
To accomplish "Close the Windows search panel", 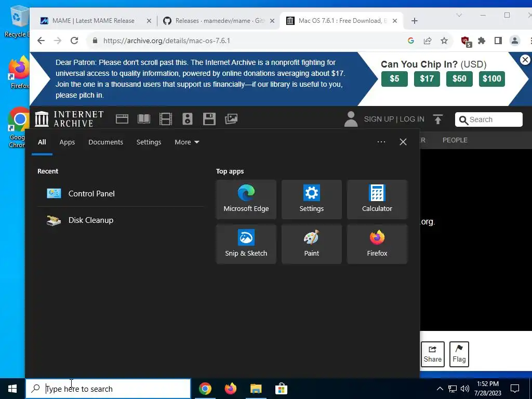I will [x=403, y=142].
